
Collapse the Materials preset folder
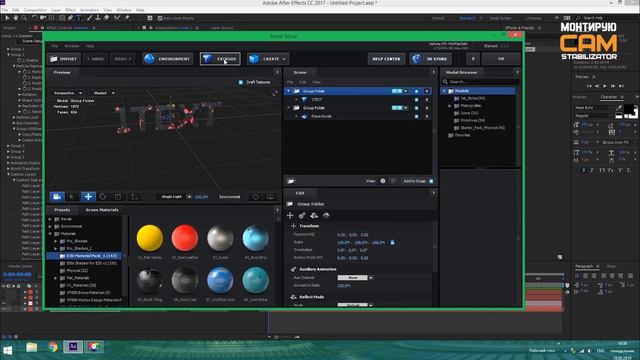50,234
